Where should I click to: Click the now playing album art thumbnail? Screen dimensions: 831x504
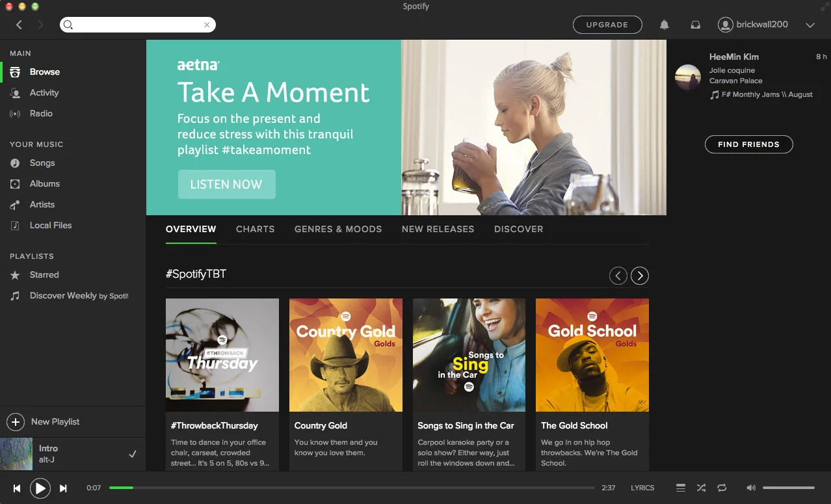(x=16, y=454)
